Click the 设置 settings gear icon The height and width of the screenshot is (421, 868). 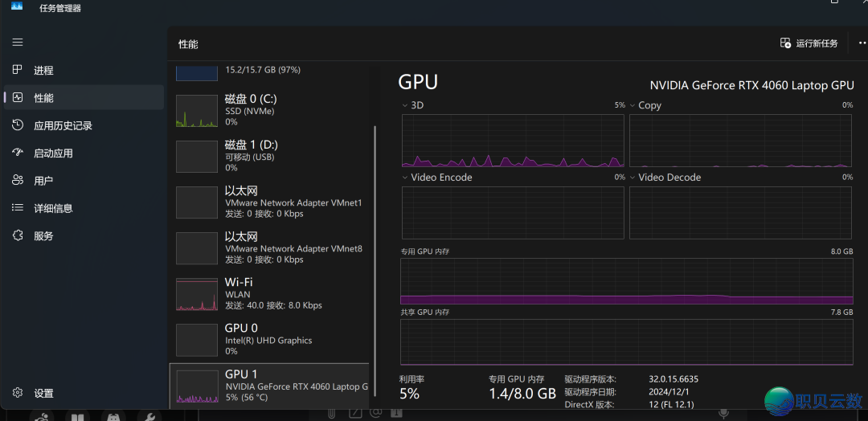click(18, 393)
